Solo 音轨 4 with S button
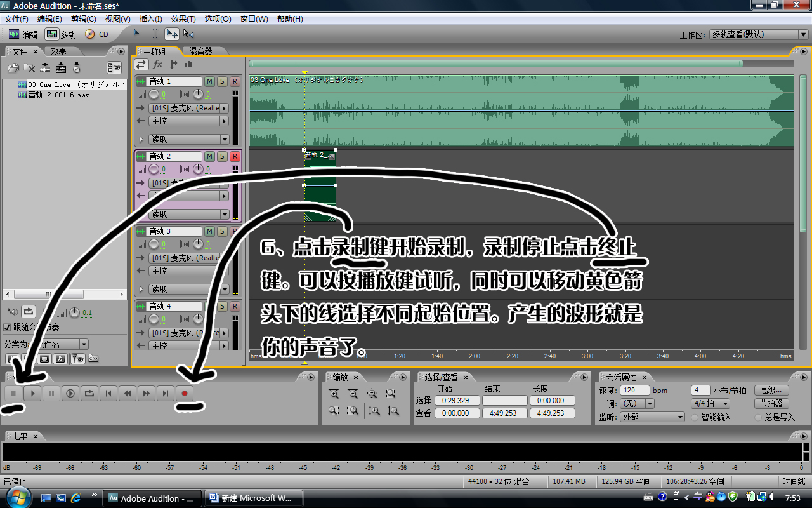This screenshot has width=812, height=508. pos(222,306)
